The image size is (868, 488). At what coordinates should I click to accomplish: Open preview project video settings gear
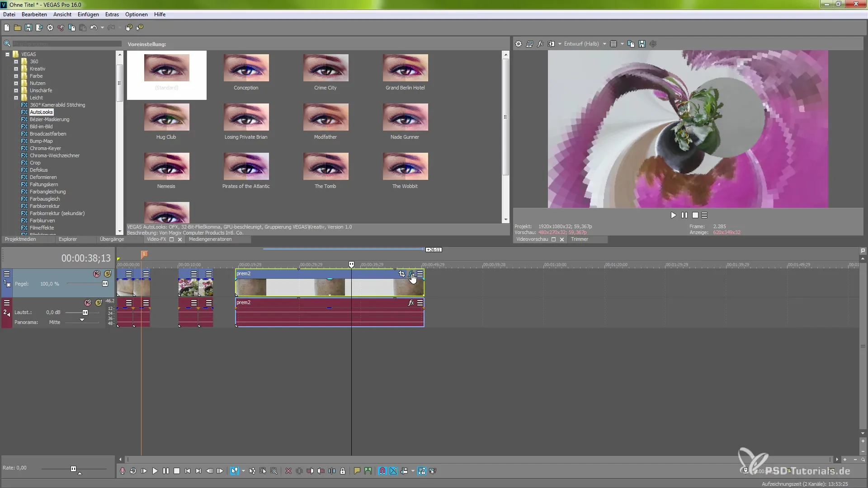[x=519, y=44]
